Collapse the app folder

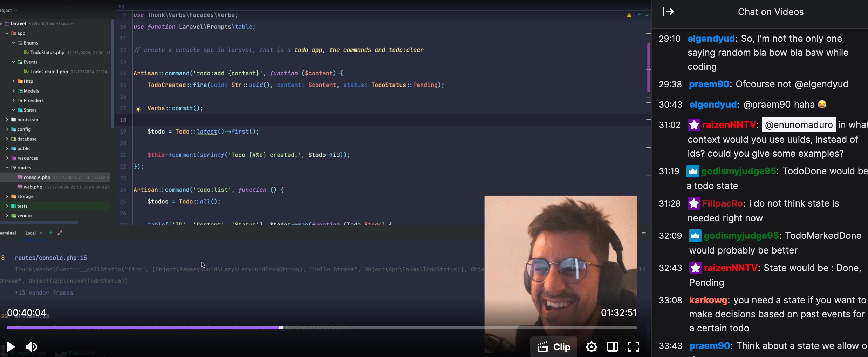[7, 33]
